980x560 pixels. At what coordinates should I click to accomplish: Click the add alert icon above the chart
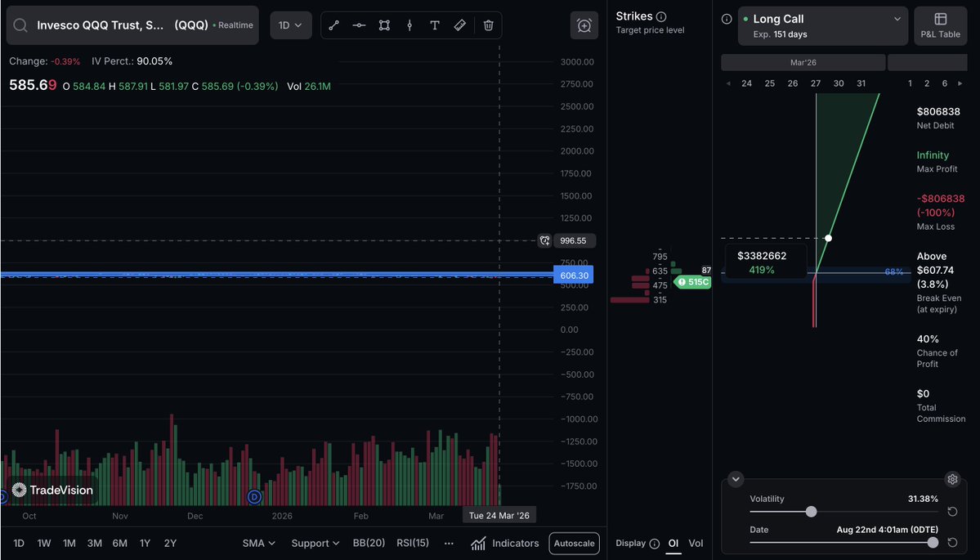pyautogui.click(x=584, y=25)
